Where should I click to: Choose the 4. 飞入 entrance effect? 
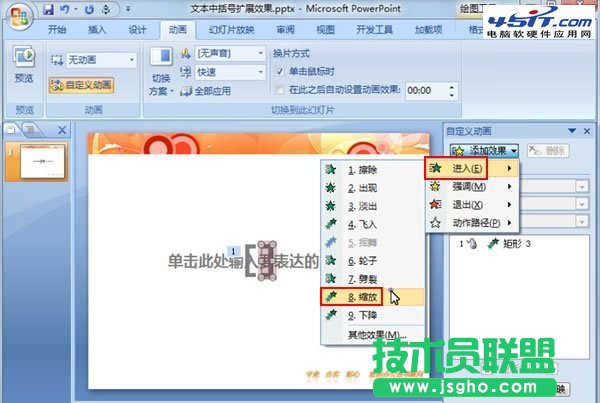373,224
